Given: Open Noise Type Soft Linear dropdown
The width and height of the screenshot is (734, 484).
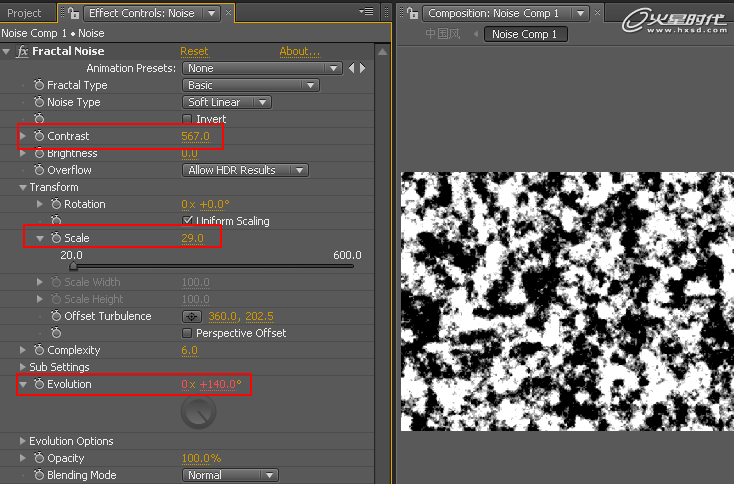Looking at the screenshot, I should point(227,102).
